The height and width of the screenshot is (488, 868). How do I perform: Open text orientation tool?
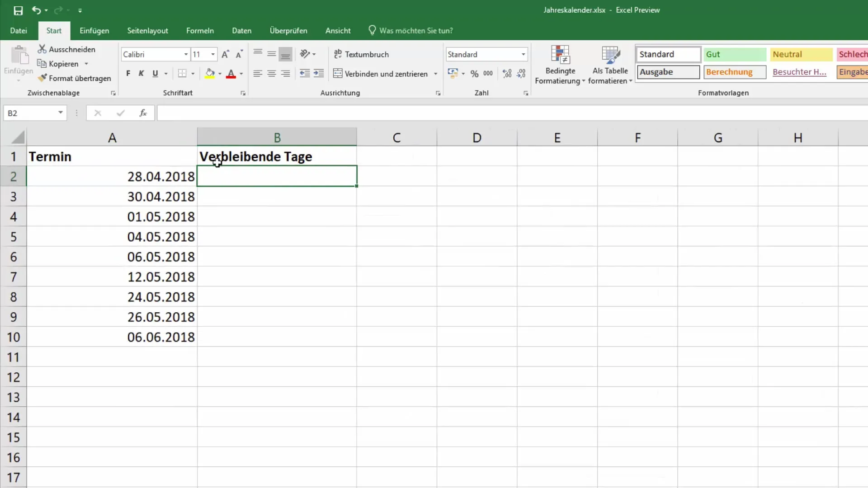[305, 54]
